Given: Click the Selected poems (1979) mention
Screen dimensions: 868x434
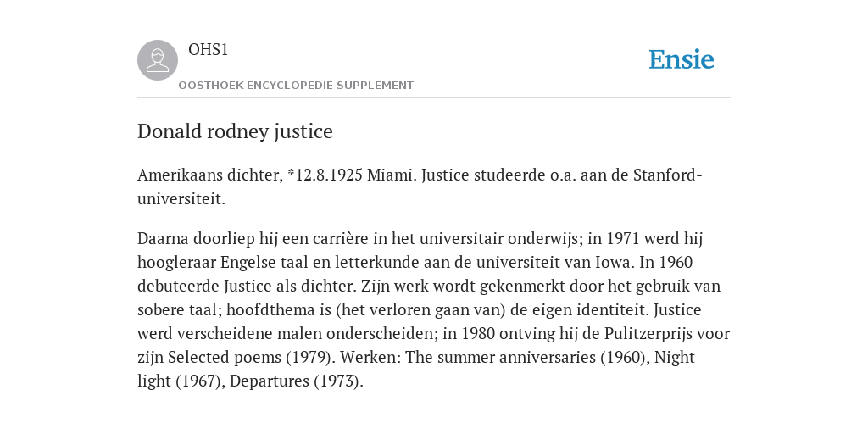Looking at the screenshot, I should point(251,358).
